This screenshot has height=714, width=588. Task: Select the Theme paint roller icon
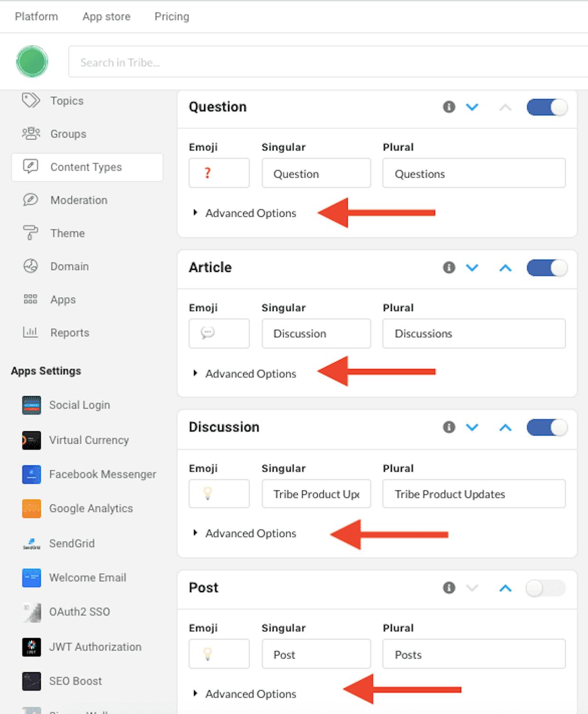pos(30,233)
